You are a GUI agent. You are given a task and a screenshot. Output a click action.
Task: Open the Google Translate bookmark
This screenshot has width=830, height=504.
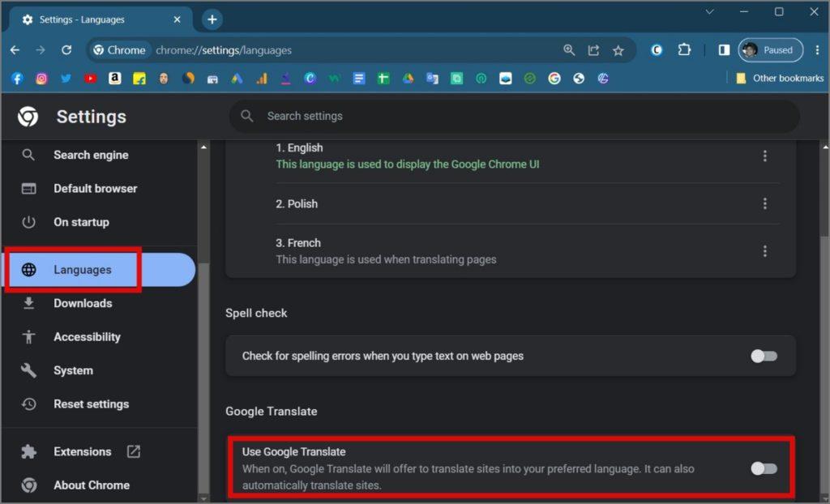pyautogui.click(x=432, y=79)
